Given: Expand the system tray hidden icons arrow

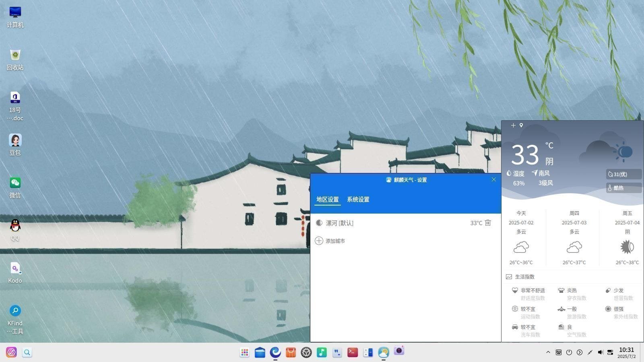Looking at the screenshot, I should 548,352.
